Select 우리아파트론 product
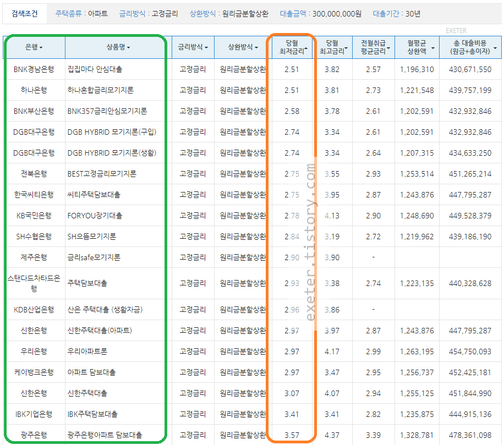Screen dimensions: 504x445 [87, 351]
